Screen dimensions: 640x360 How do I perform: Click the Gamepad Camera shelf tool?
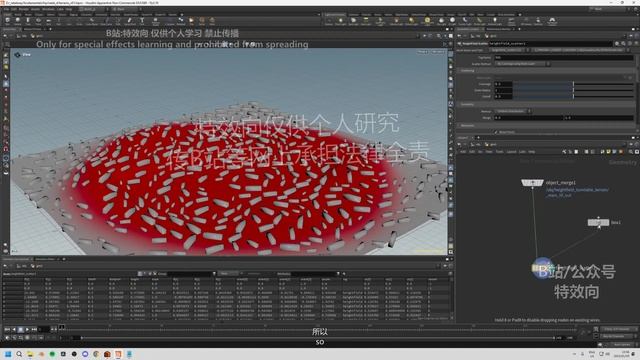(552, 20)
